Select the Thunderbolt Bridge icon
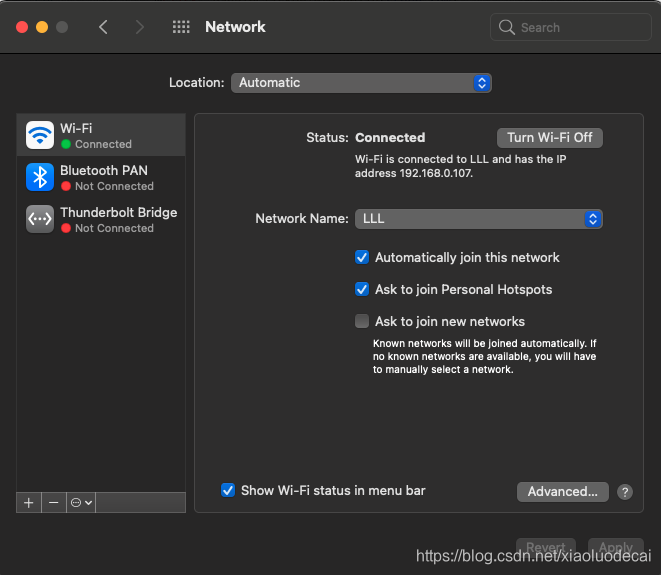 point(40,219)
